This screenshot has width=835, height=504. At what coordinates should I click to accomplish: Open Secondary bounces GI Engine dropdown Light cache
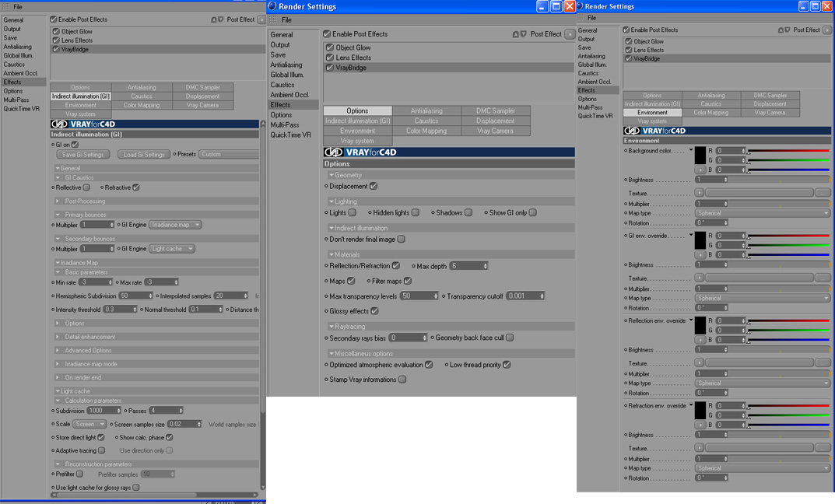point(172,249)
